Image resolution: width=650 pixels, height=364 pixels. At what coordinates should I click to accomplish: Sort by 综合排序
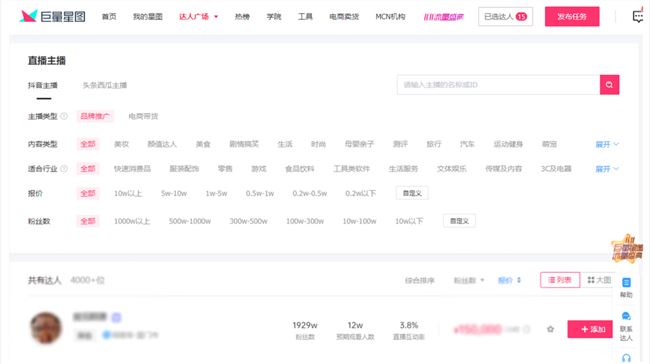420,281
